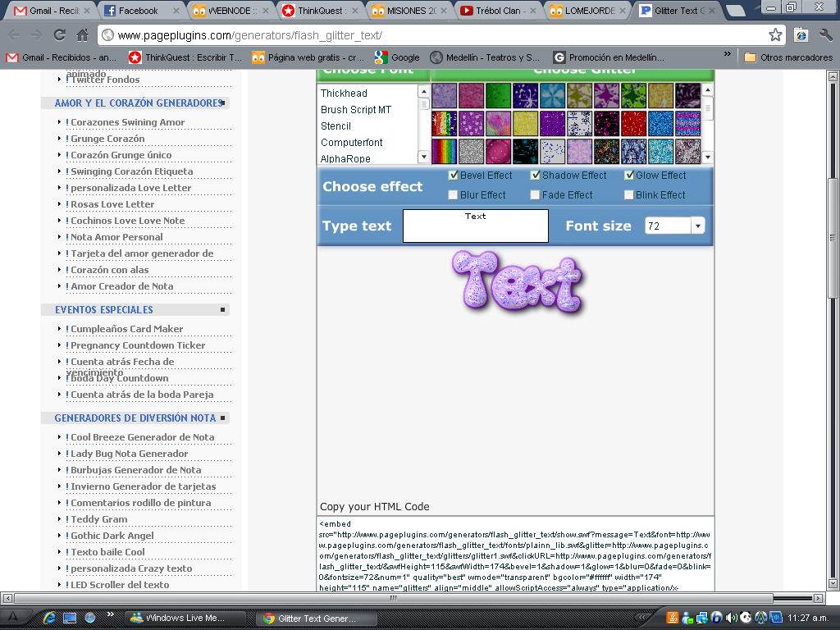Bookmark this page with the star icon
This screenshot has width=840, height=630.
coord(775,35)
